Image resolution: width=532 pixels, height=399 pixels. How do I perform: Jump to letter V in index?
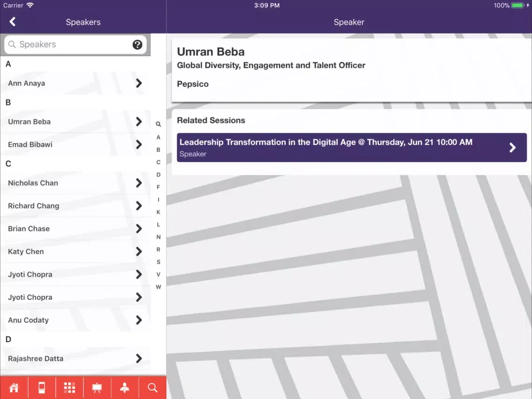158,274
